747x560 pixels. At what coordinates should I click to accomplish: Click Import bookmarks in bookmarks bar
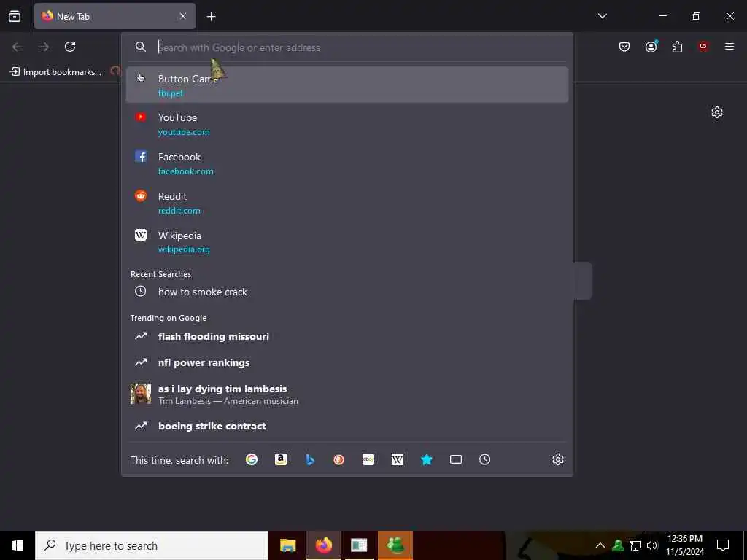[x=55, y=72]
